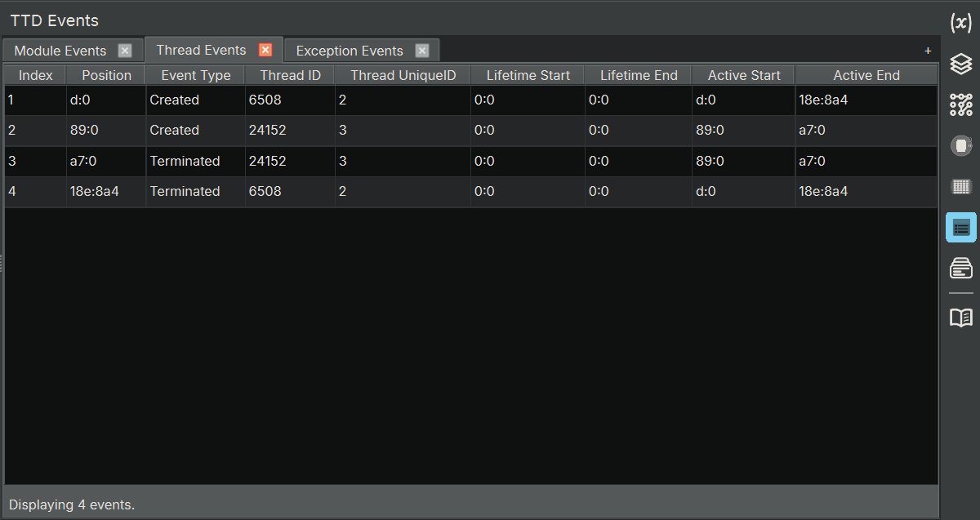This screenshot has height=520, width=980.
Task: Close the Exception Events tab
Action: (421, 51)
